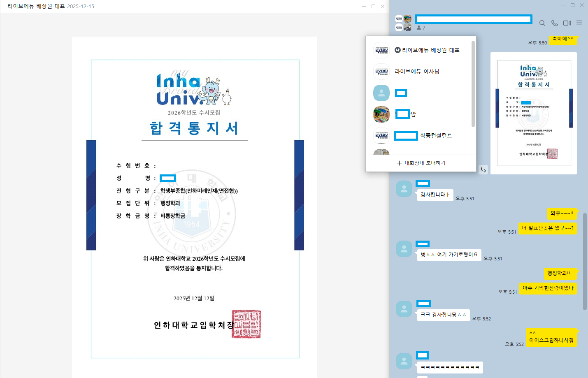Image resolution: width=588 pixels, height=378 pixels.
Task: Start a voice call from the chat header
Action: (555, 23)
